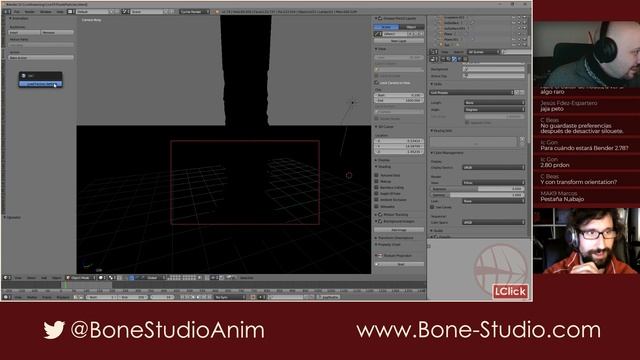Adjust the Gamma slider
The image size is (640, 360).
click(477, 195)
